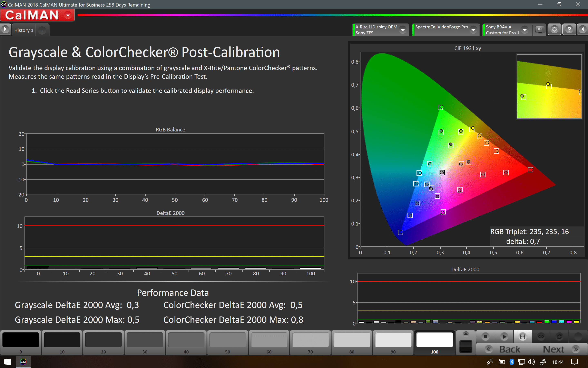Click the refresh loop arrows button

pyautogui.click(x=559, y=337)
